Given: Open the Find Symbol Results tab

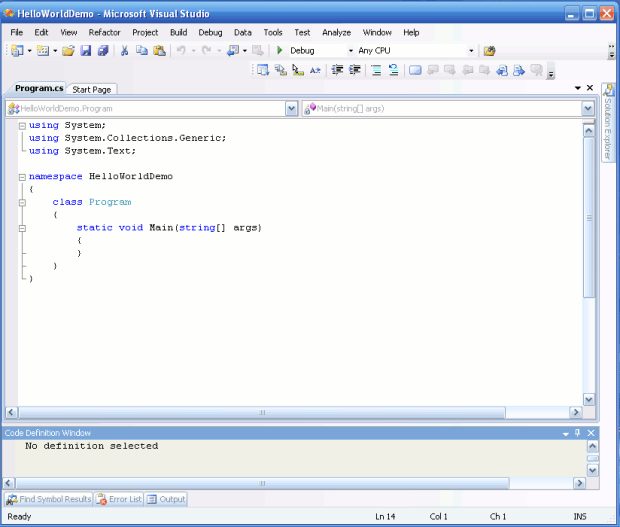Looking at the screenshot, I should pyautogui.click(x=49, y=499).
